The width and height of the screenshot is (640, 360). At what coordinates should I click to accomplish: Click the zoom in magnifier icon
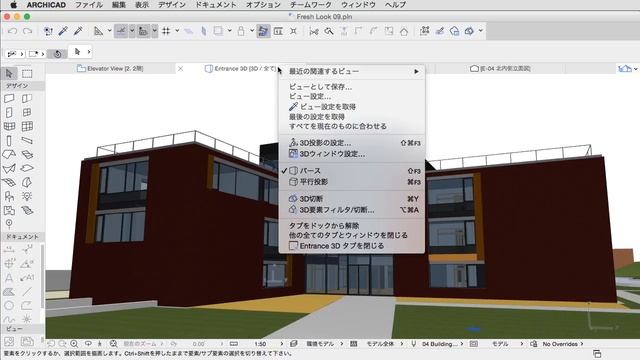coord(74,344)
